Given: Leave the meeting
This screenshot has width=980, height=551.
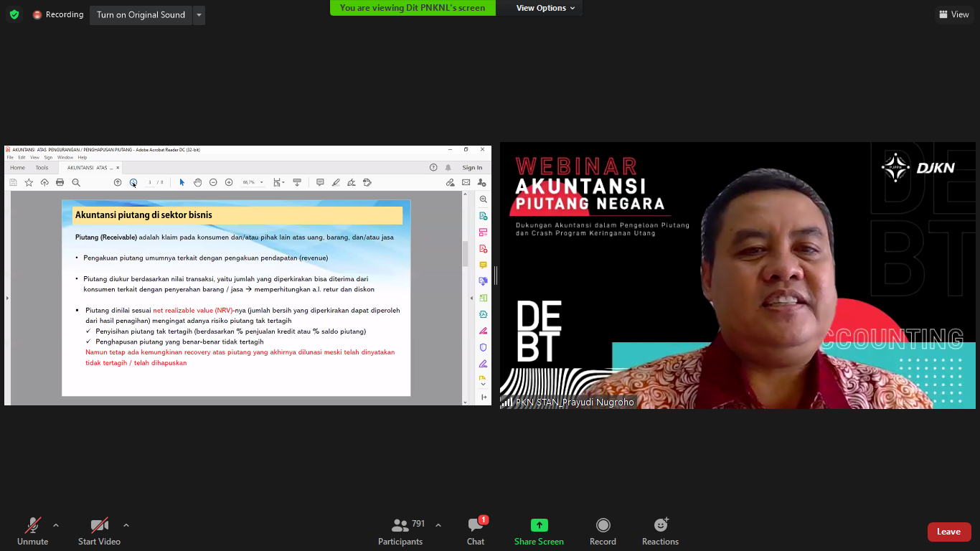Looking at the screenshot, I should tap(948, 532).
